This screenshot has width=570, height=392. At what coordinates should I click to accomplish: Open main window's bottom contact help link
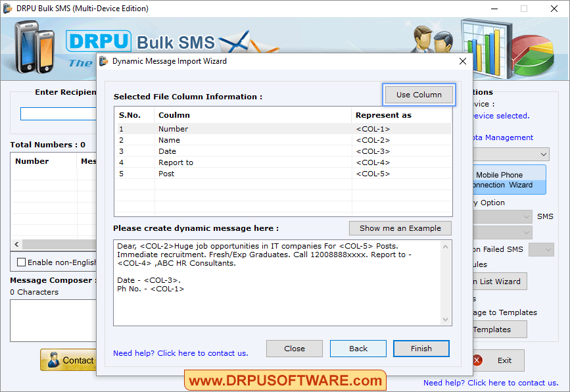[490, 383]
